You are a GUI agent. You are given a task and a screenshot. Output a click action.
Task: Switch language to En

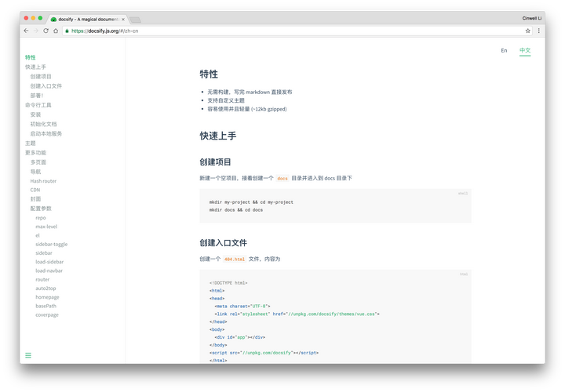pos(504,50)
